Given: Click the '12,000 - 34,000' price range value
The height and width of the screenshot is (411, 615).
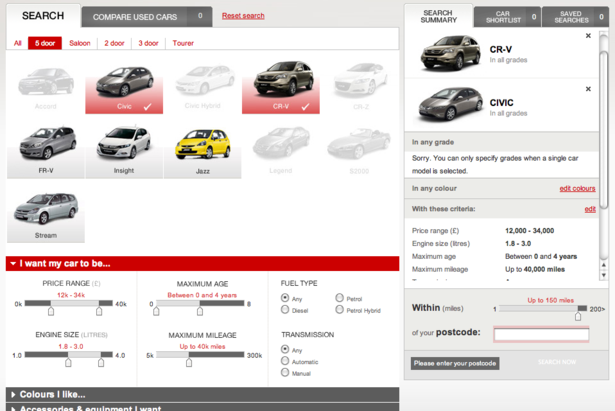Looking at the screenshot, I should 529,231.
